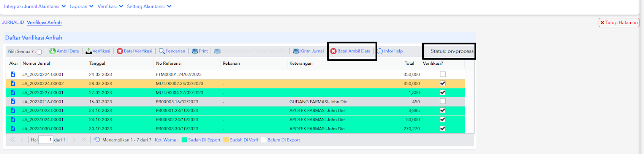Click the Sudah Di Verif orange swatch
This screenshot has height=154, width=644.
point(226,140)
